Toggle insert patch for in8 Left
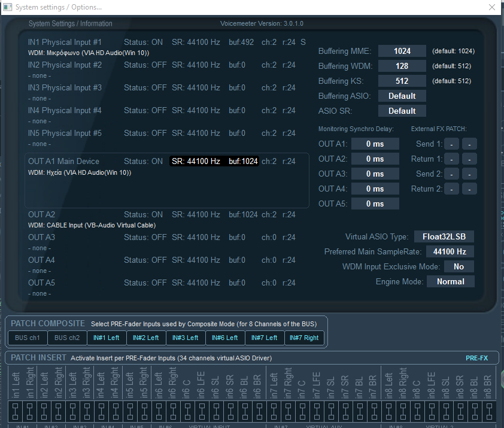Screen dimensions: 504x428 388,411
